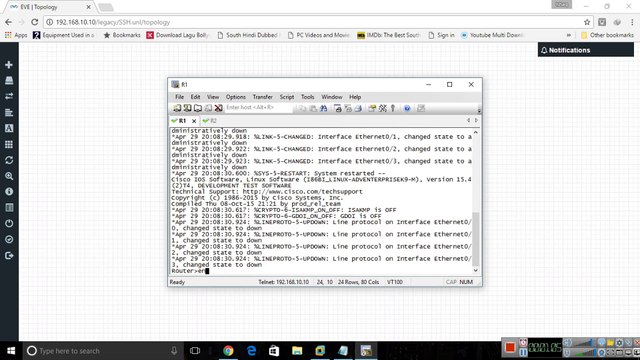The width and height of the screenshot is (640, 360).
Task: Click terminal scrollbar down arrow
Action: pos(476,270)
